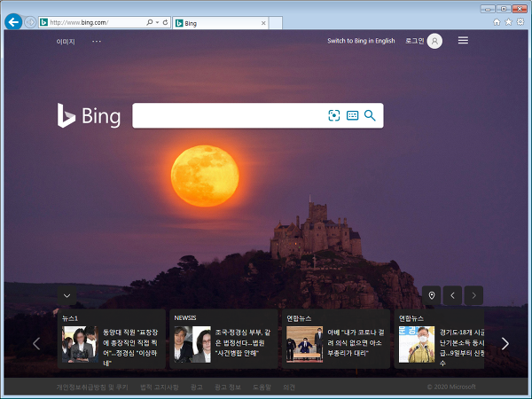Open the 뉴스1 news thumbnail
532x399 pixels.
(x=80, y=344)
